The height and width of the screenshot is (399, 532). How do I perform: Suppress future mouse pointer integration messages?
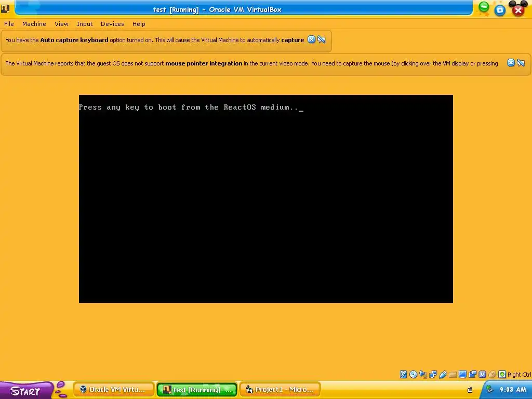(521, 63)
